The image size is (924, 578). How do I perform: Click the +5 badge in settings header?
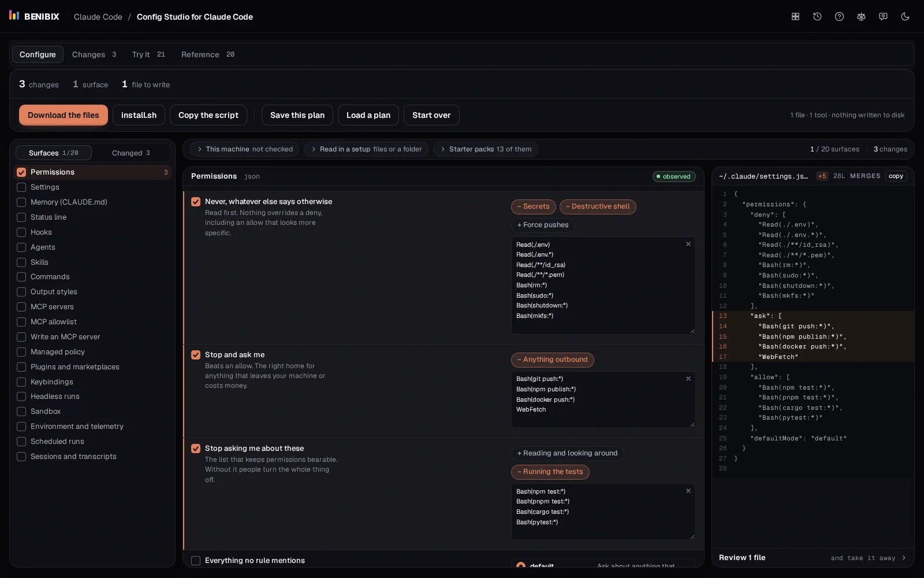pyautogui.click(x=822, y=176)
